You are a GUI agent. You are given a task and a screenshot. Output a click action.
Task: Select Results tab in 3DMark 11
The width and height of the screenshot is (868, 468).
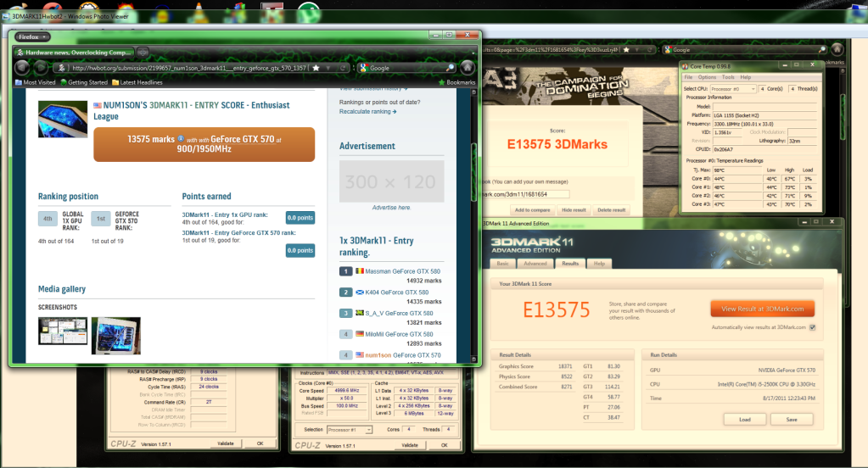[x=570, y=264]
